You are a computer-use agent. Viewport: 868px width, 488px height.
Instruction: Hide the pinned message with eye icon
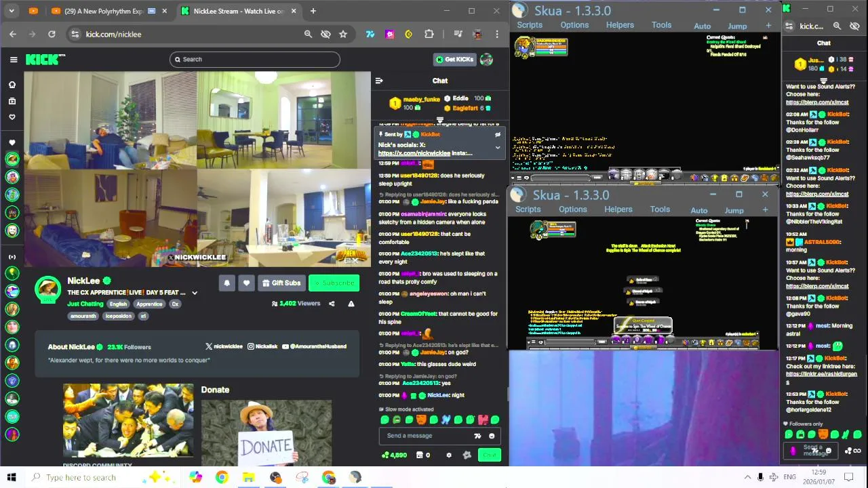pyautogui.click(x=497, y=135)
